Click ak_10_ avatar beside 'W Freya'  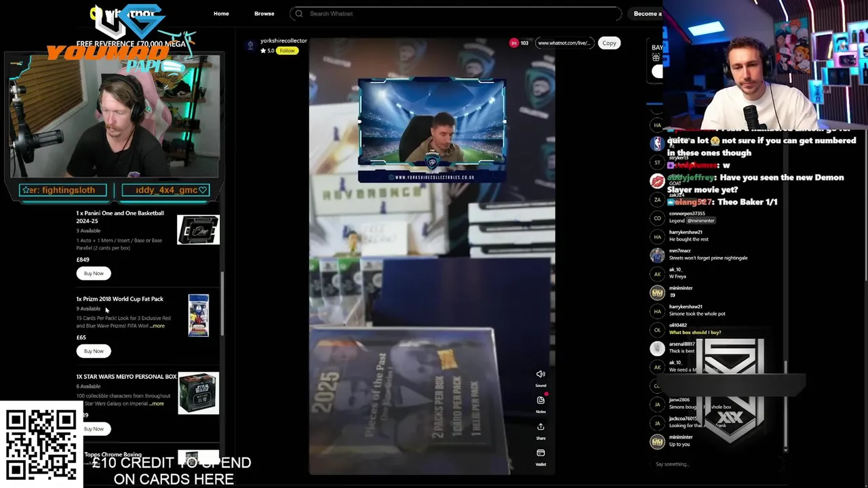[657, 274]
